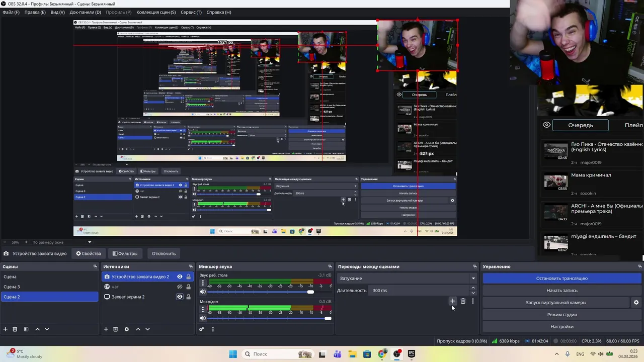Open Настройки in Управление panel
This screenshot has width=644, height=362.
point(561,327)
